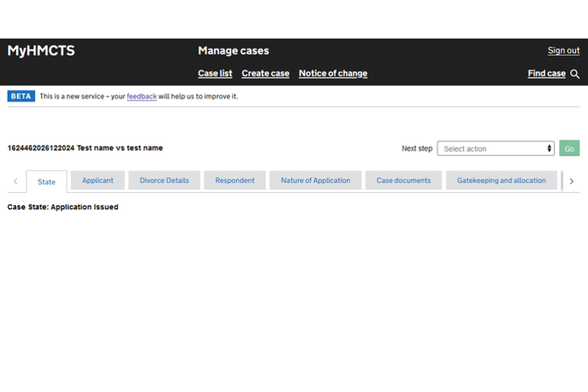Open the feedback link
This screenshot has height=392, width=588.
pos(141,96)
